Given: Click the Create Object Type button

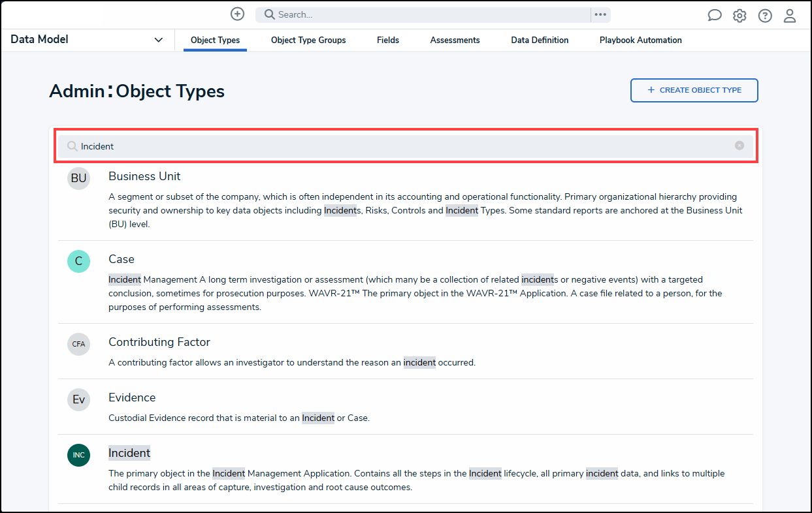Looking at the screenshot, I should coord(694,90).
